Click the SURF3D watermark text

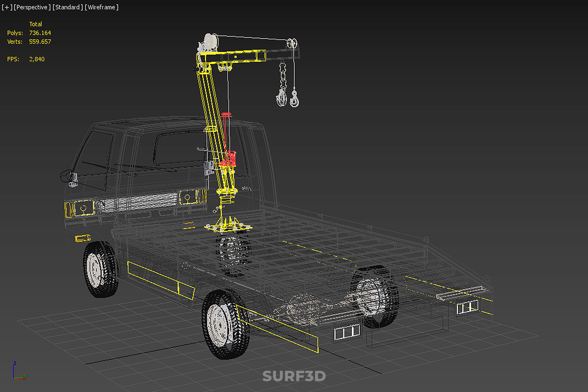point(294,376)
